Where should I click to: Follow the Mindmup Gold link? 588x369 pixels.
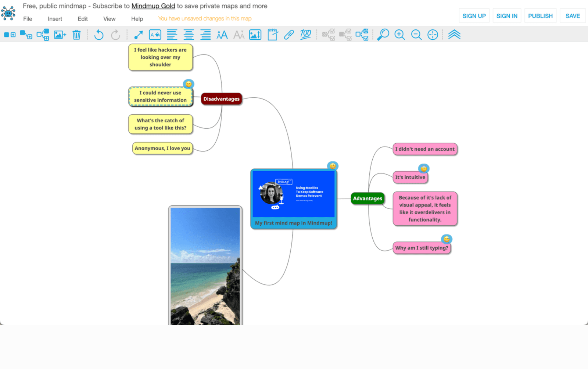click(x=153, y=6)
